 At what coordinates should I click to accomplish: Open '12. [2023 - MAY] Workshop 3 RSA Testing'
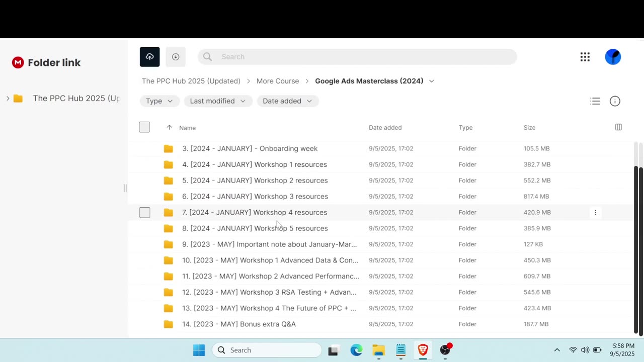tap(269, 292)
